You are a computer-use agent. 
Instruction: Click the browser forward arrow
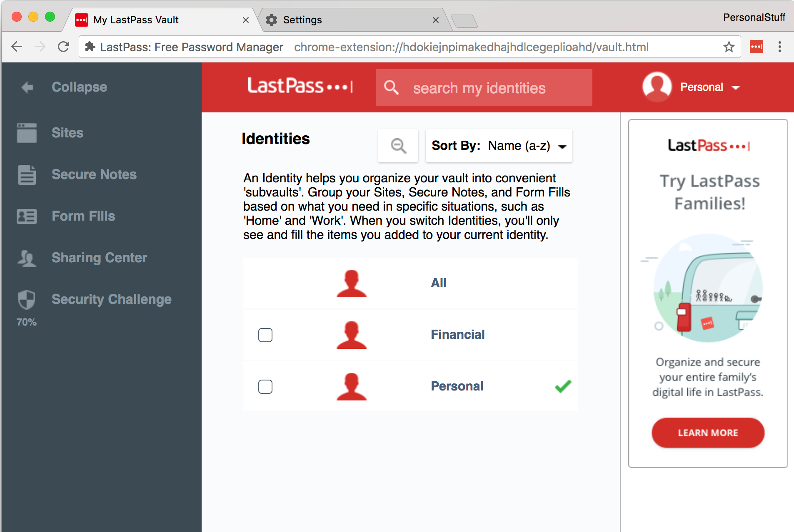40,47
